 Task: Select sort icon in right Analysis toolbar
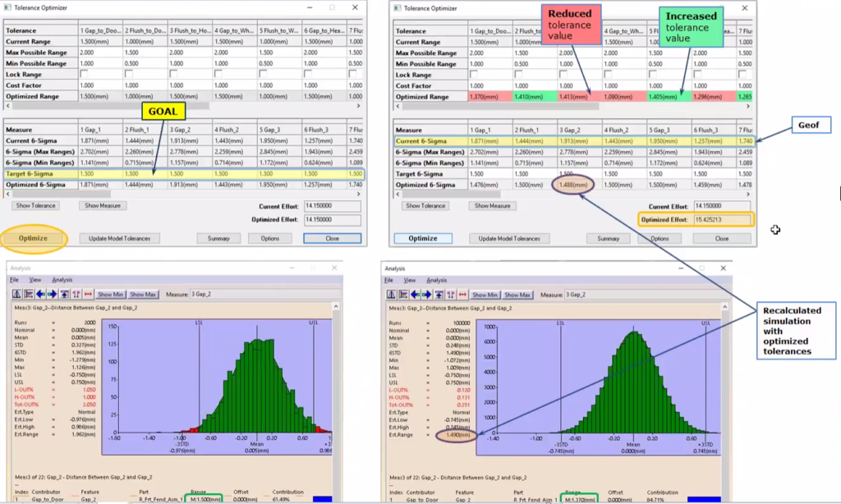pyautogui.click(x=448, y=294)
